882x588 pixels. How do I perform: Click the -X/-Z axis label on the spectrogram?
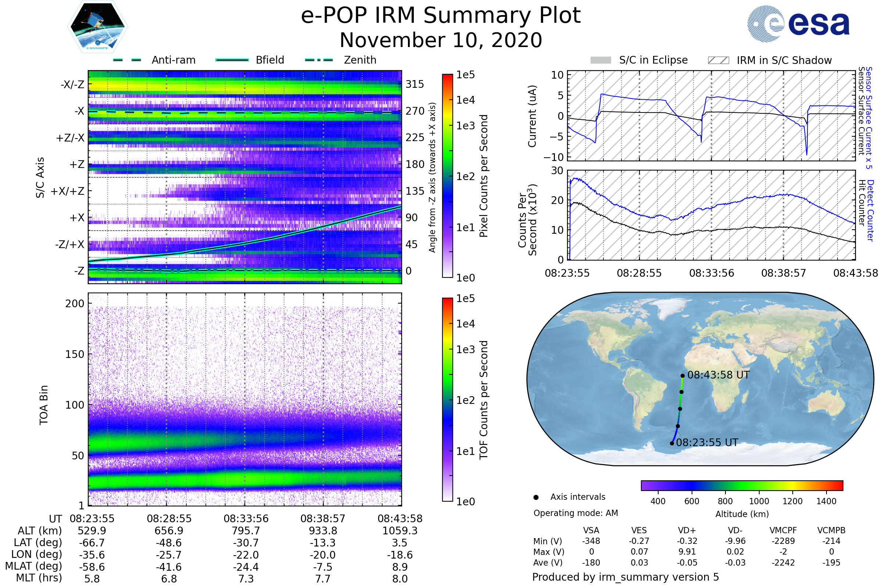[x=72, y=85]
